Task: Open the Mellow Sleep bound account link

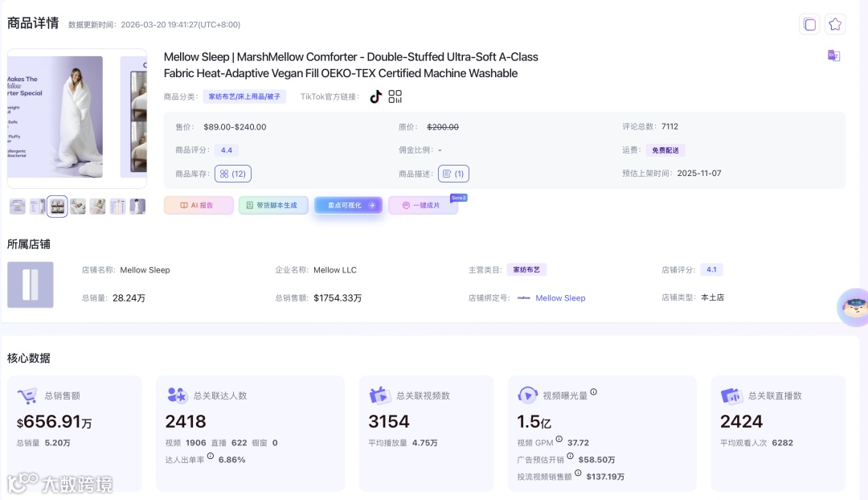Action: [x=560, y=298]
